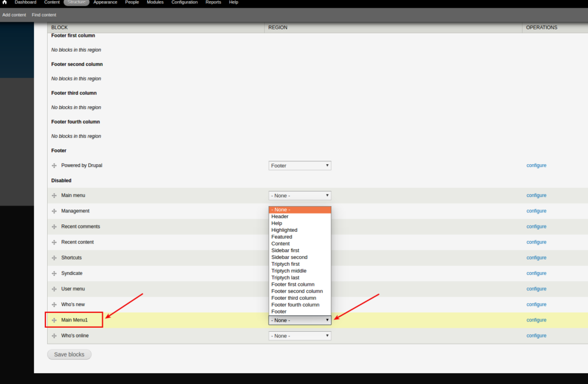588x384 pixels.
Task: Click the OPERATIONS column header
Action: pos(541,28)
